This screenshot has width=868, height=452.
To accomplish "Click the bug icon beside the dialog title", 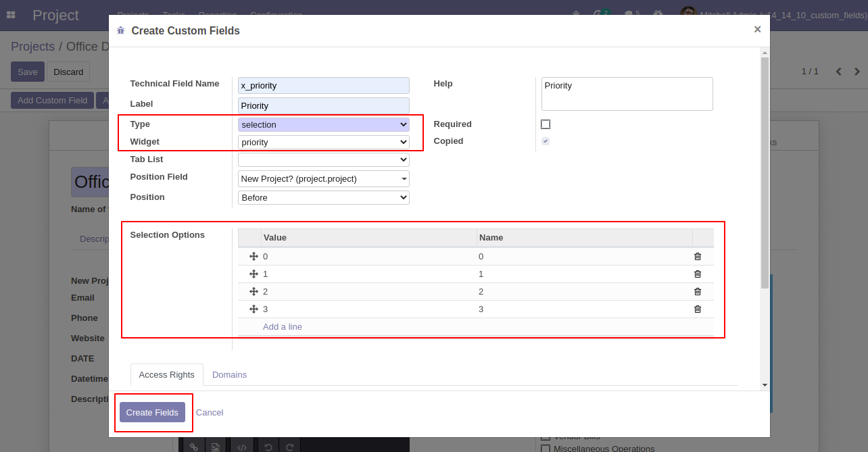I will (x=121, y=30).
